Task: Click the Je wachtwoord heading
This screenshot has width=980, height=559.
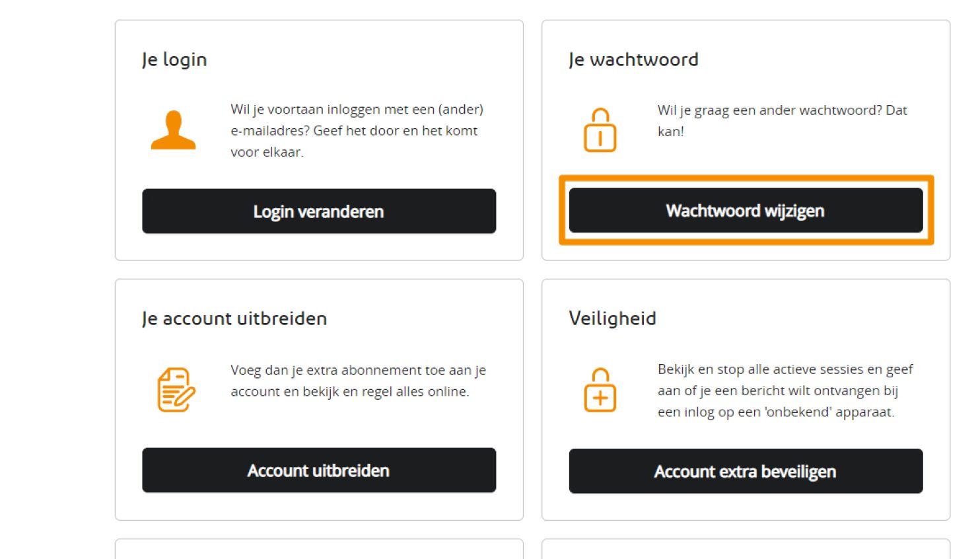Action: (633, 59)
